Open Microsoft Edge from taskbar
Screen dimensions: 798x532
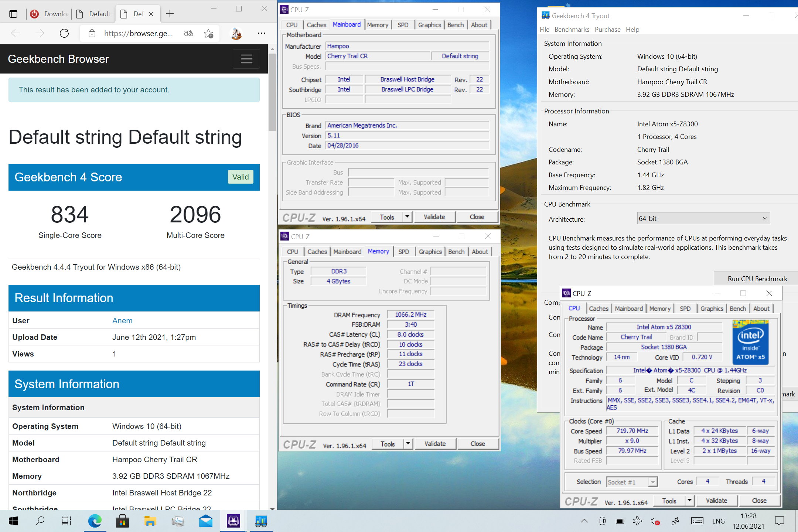(95, 521)
